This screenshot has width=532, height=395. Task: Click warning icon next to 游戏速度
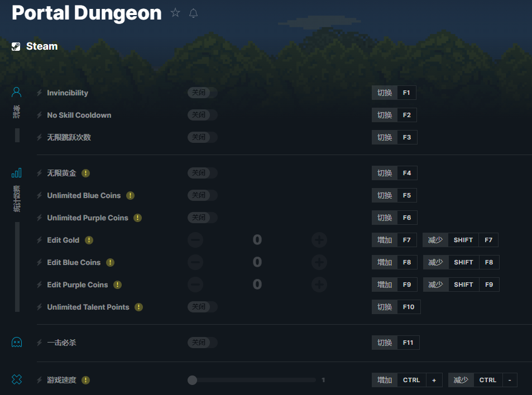point(86,380)
